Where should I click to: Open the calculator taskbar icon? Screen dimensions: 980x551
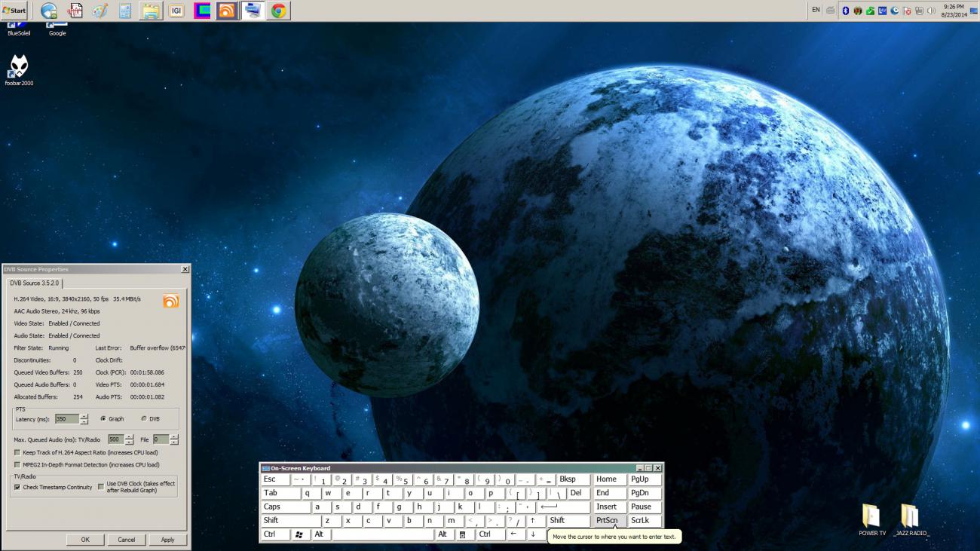[x=125, y=11]
